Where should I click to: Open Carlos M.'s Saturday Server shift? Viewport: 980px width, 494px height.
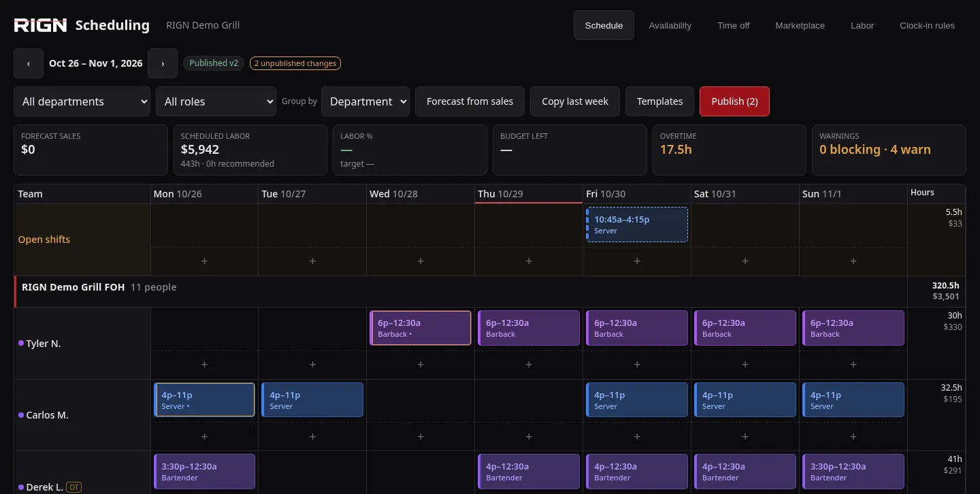745,399
